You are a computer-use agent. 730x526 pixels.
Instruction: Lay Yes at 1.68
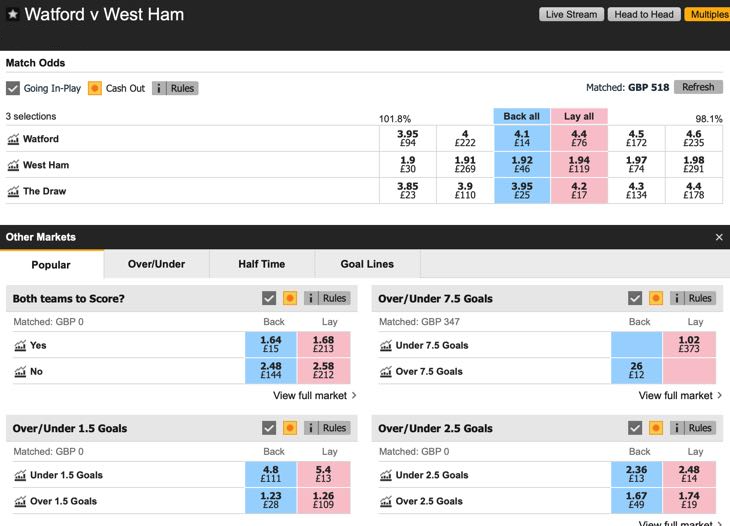(x=324, y=344)
